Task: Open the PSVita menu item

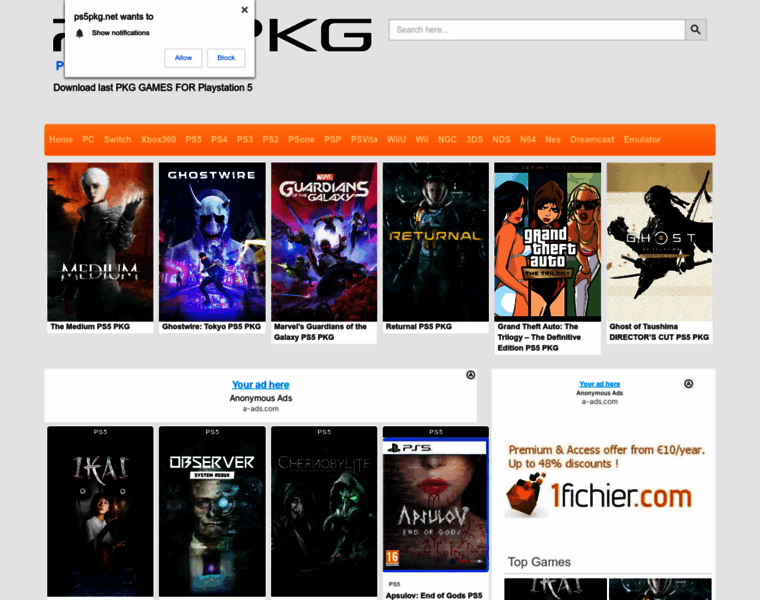Action: 364,140
